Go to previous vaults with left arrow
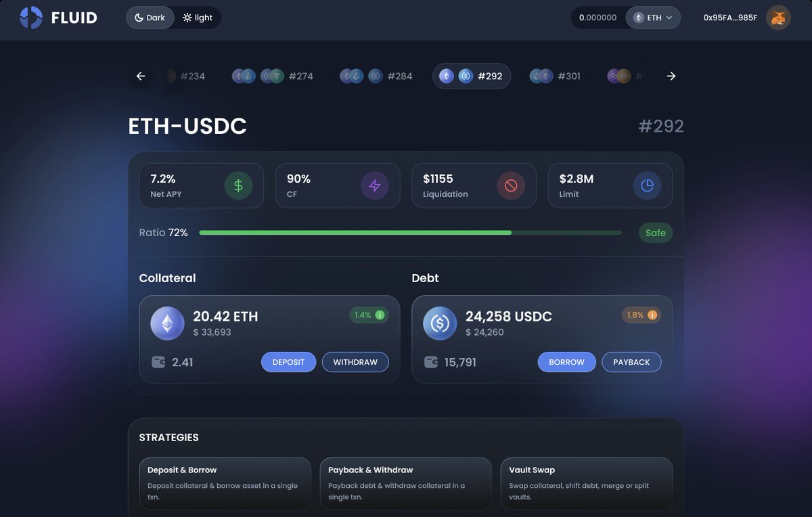Image resolution: width=812 pixels, height=517 pixels. (x=141, y=76)
